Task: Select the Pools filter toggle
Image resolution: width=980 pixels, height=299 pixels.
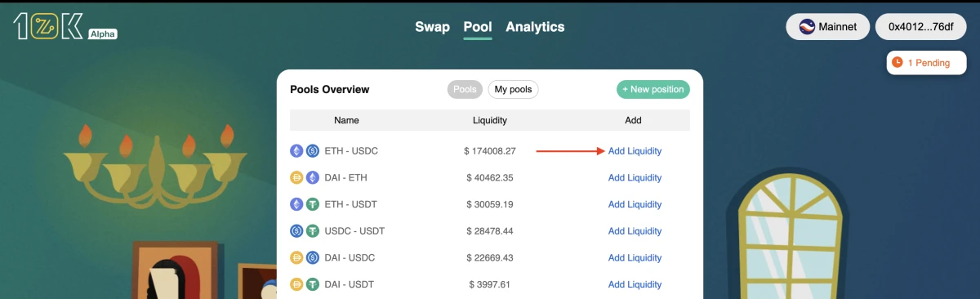Action: click(465, 89)
